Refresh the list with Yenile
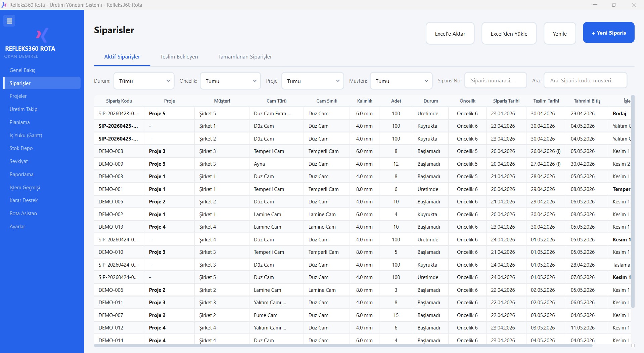This screenshot has height=353, width=644. [x=559, y=34]
